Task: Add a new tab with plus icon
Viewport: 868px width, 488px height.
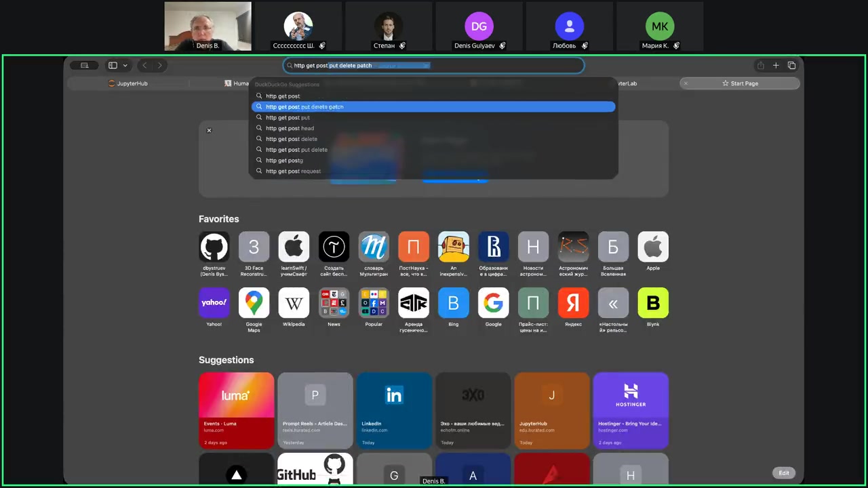Action: 776,66
